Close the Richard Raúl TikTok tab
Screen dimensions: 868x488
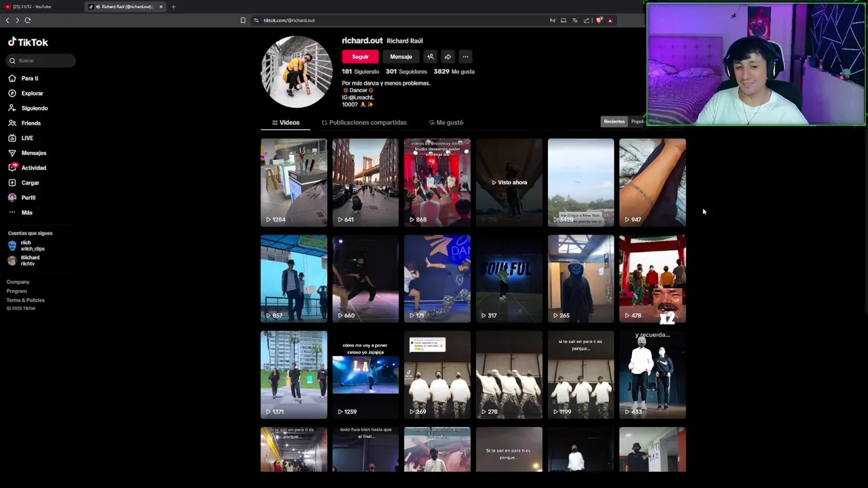click(x=161, y=7)
